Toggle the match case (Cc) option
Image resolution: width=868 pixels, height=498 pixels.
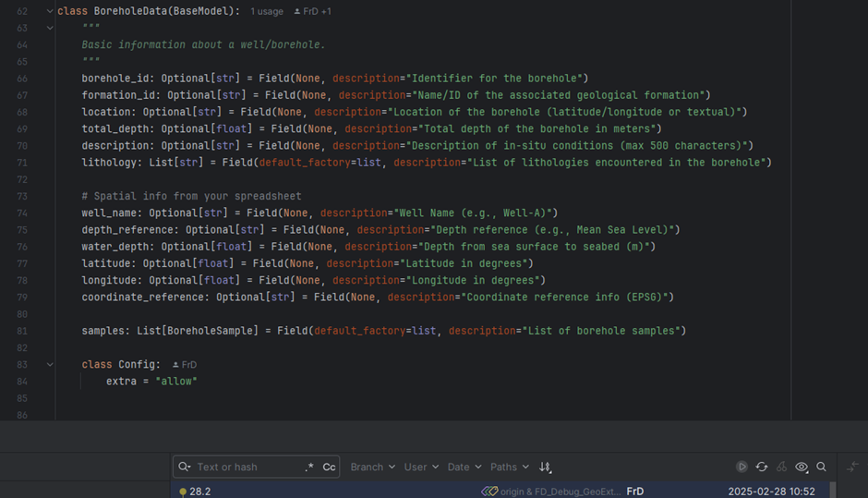coord(329,467)
